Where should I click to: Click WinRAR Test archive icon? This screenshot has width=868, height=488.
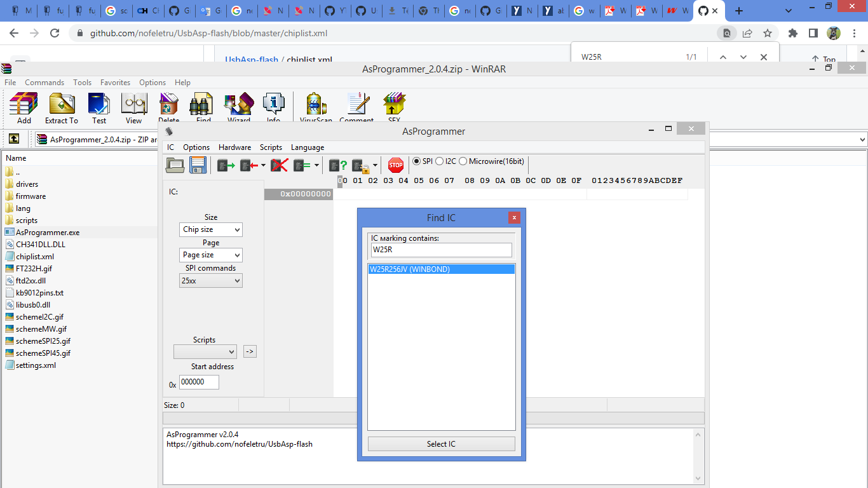point(99,108)
